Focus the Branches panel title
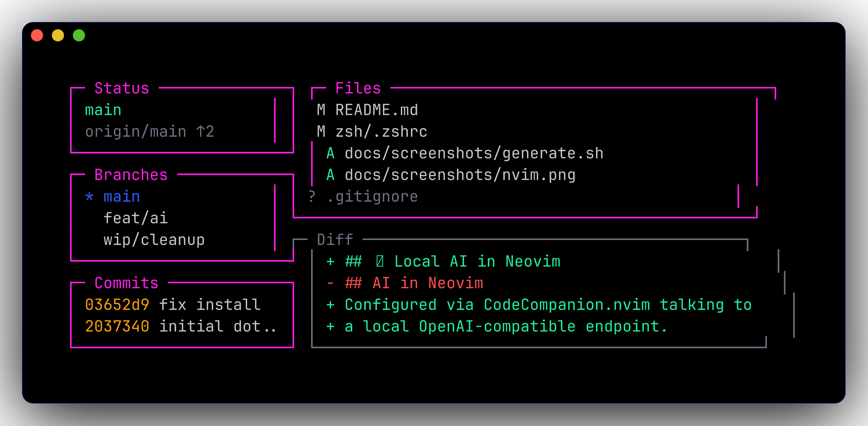 click(131, 174)
